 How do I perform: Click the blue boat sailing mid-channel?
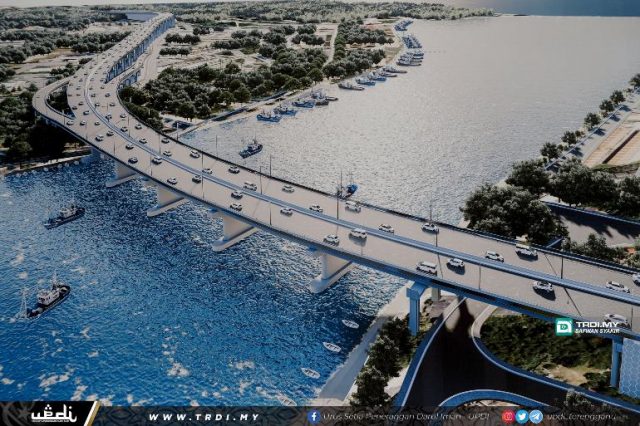pos(250,149)
